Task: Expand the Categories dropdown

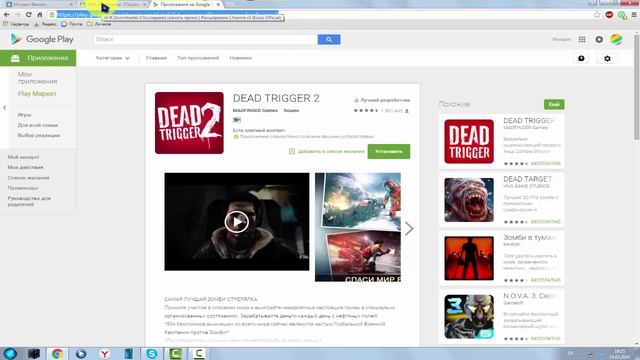Action: (x=113, y=58)
